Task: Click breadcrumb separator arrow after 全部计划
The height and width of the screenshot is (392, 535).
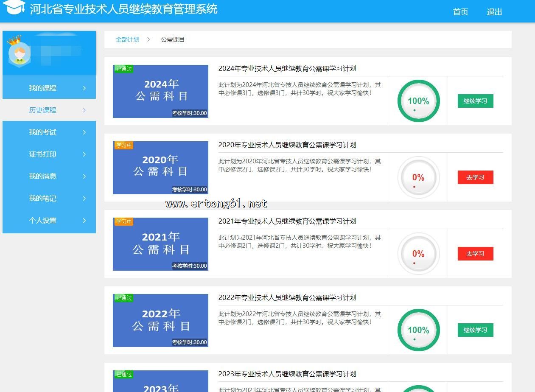Action: point(148,39)
